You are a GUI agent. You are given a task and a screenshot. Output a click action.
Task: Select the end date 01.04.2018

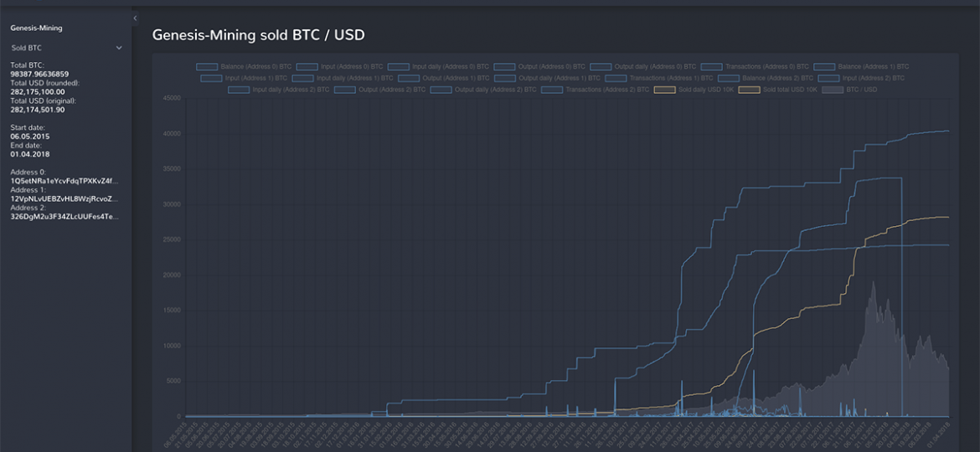point(30,154)
